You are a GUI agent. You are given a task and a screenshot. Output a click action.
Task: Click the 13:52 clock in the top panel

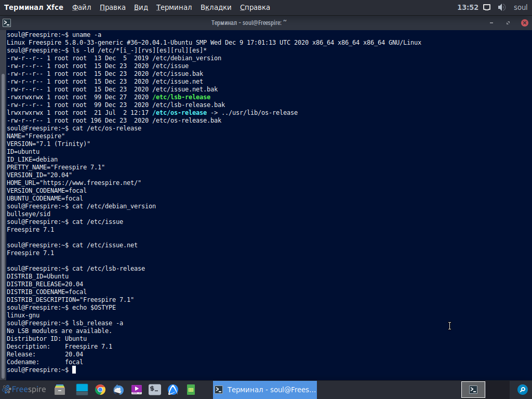coord(468,7)
